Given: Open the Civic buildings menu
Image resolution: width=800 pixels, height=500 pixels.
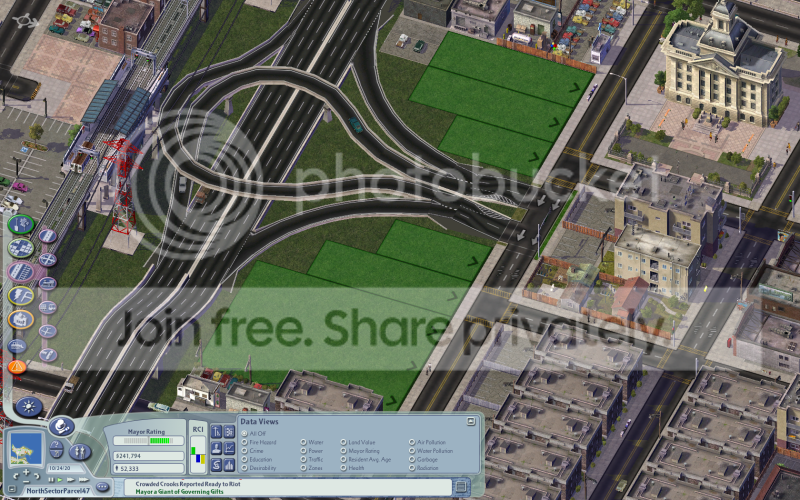Looking at the screenshot, I should pos(20,320).
